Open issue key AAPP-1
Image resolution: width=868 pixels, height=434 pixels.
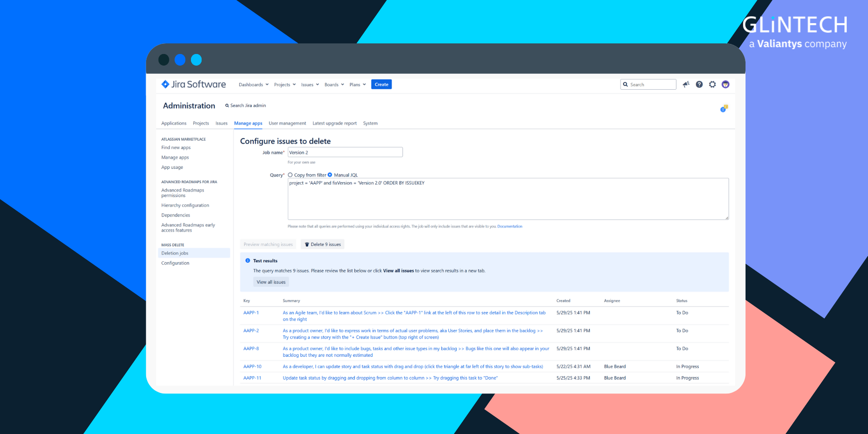click(251, 313)
